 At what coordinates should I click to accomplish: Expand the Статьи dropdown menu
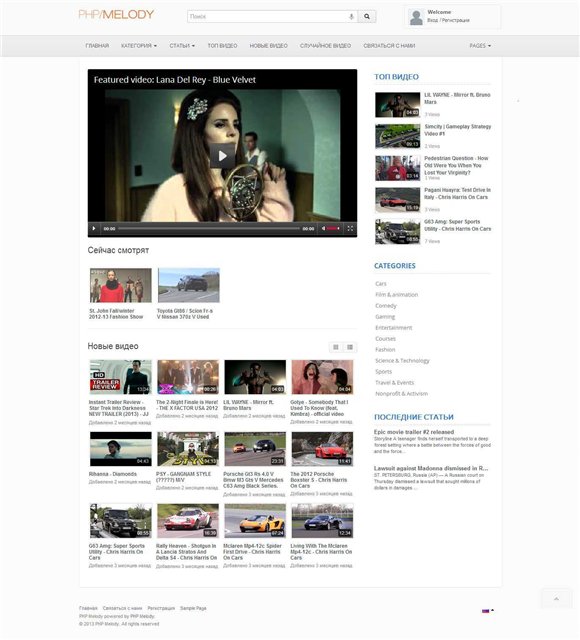click(182, 46)
